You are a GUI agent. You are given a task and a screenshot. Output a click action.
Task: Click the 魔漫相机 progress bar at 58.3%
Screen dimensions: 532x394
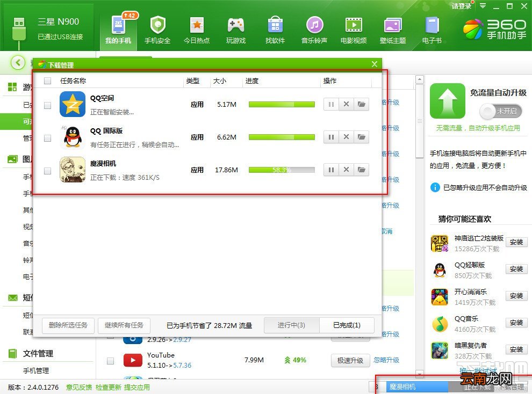[x=282, y=170]
